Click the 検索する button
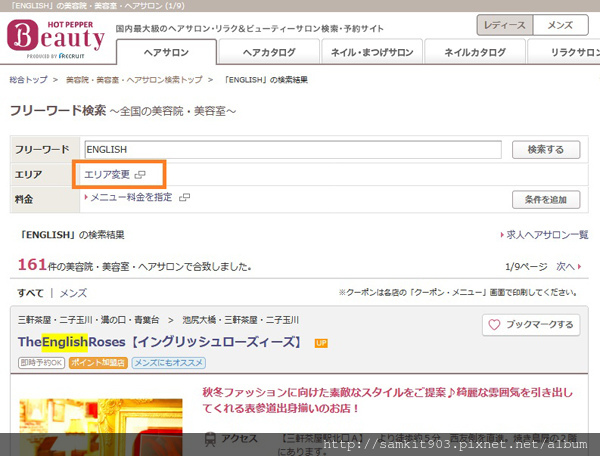The image size is (600, 456). click(546, 150)
